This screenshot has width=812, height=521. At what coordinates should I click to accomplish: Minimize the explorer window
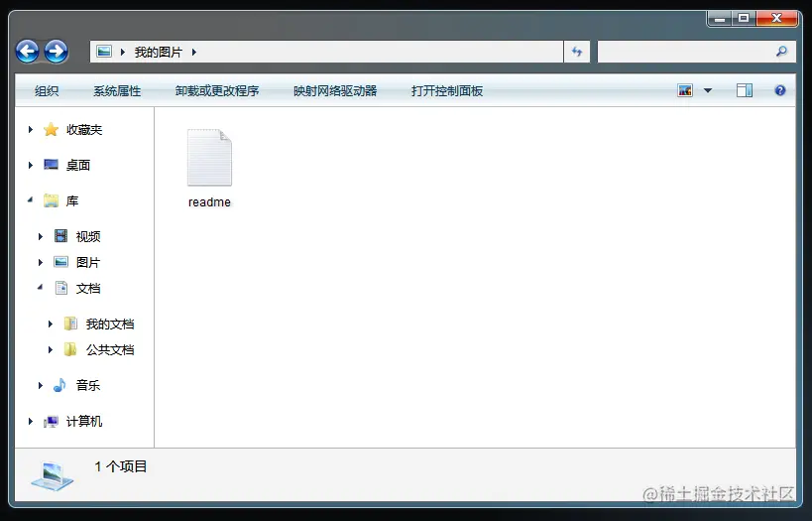(x=720, y=19)
